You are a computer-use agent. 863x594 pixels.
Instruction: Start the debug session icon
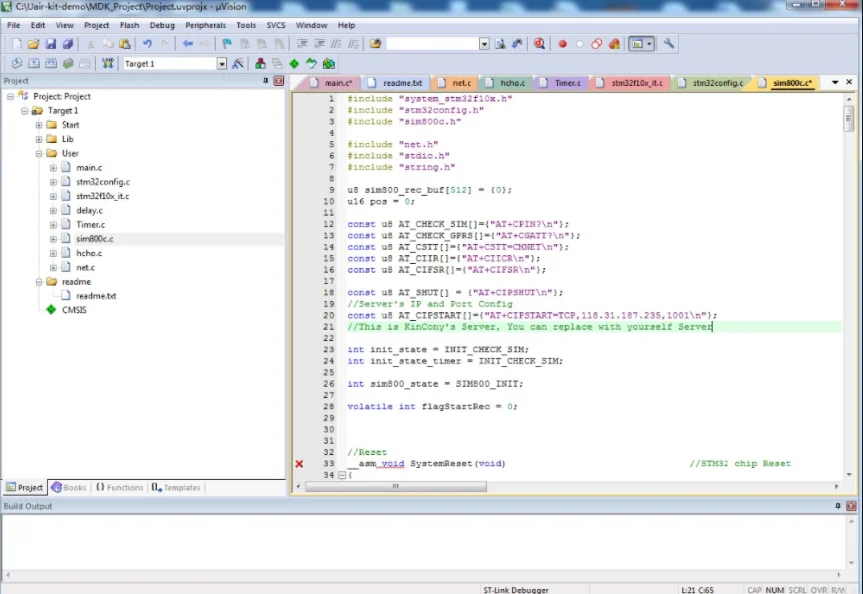[540, 44]
